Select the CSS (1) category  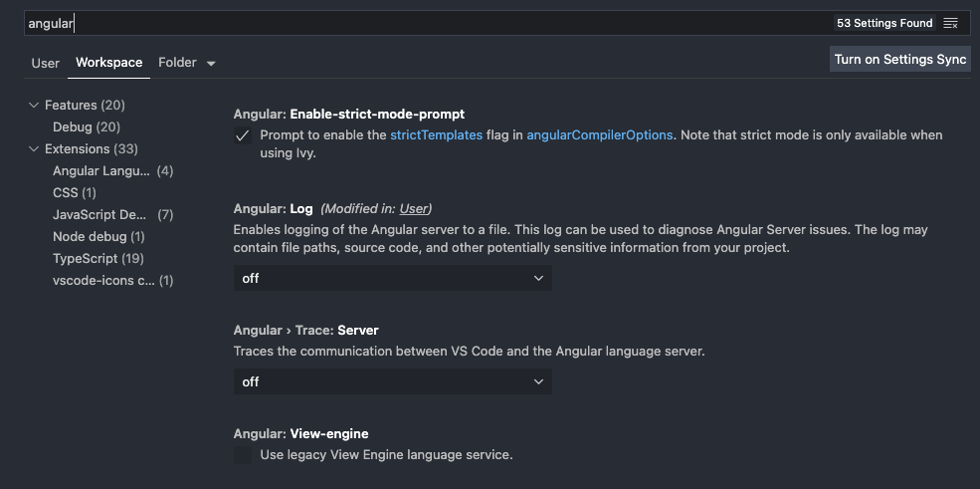point(75,192)
